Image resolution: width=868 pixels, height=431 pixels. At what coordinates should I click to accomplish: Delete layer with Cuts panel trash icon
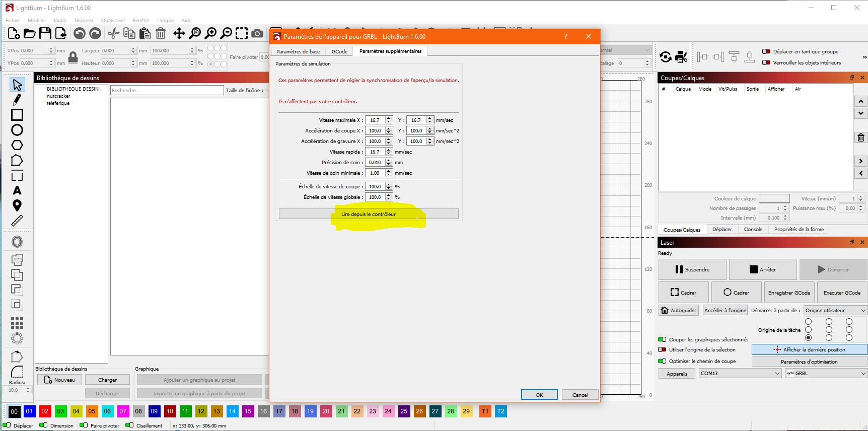[861, 137]
